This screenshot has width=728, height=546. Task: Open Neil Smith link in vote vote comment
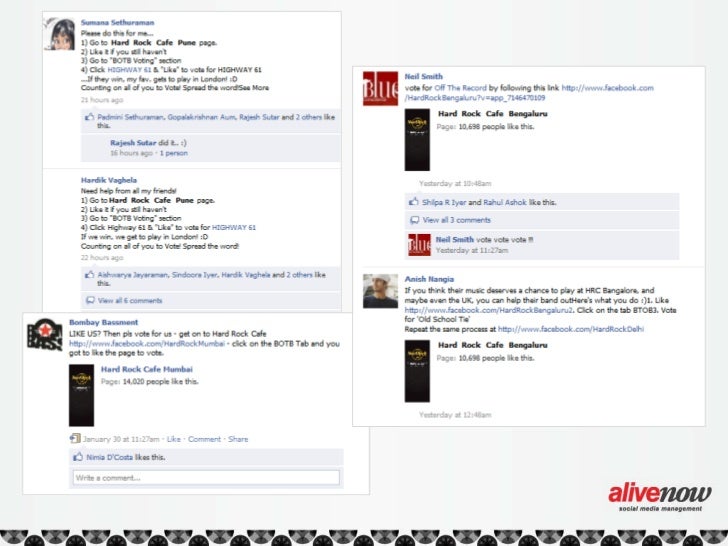(x=455, y=240)
